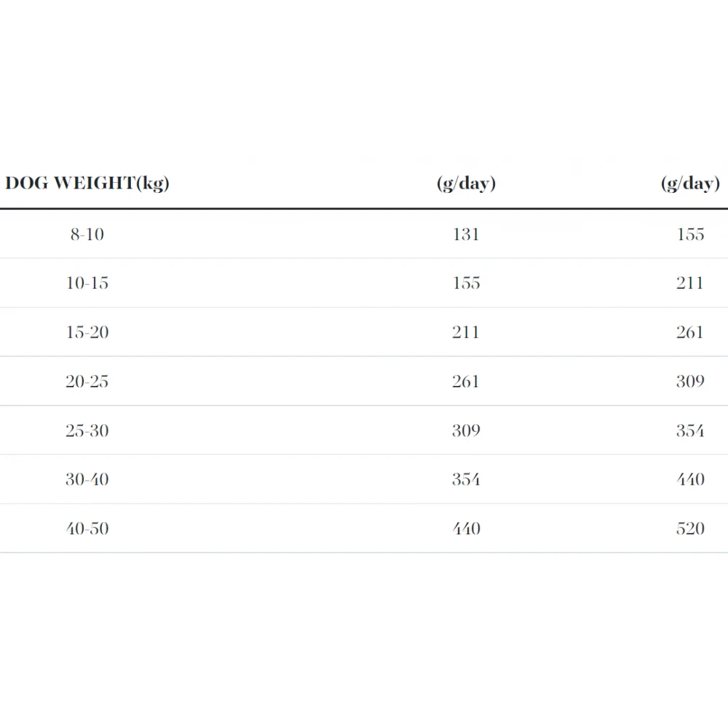Click the DOG WEIGHT(kg) column header
This screenshot has height=728, width=728.
(x=87, y=183)
